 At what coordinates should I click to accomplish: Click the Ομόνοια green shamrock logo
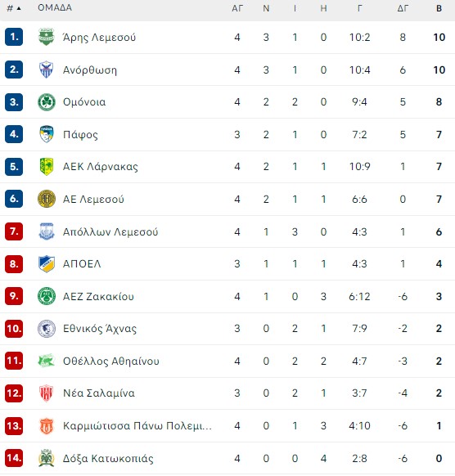[x=47, y=101]
